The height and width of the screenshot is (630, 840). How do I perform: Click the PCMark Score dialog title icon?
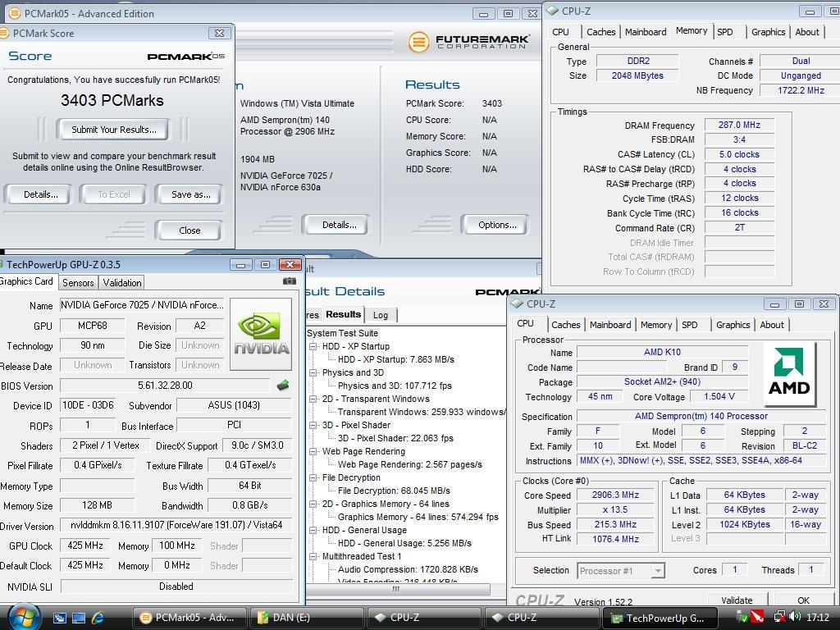[x=4, y=33]
